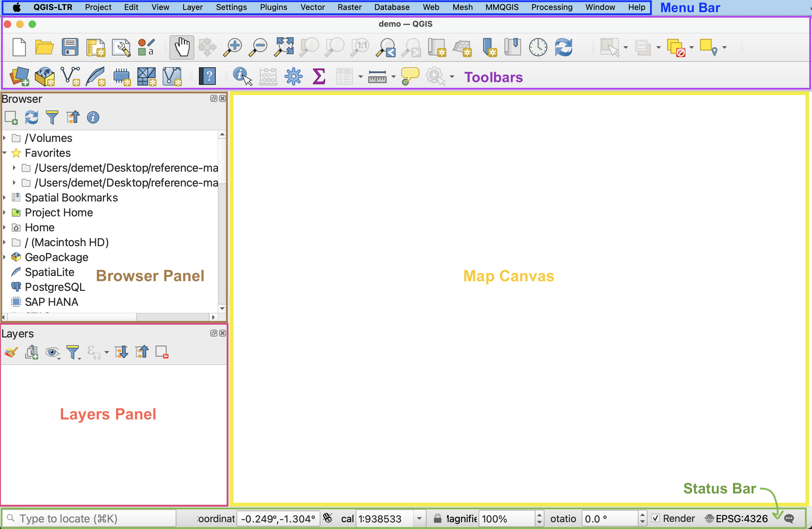Click the EPSG:4326 CRS button
The height and width of the screenshot is (529, 812).
737,518
